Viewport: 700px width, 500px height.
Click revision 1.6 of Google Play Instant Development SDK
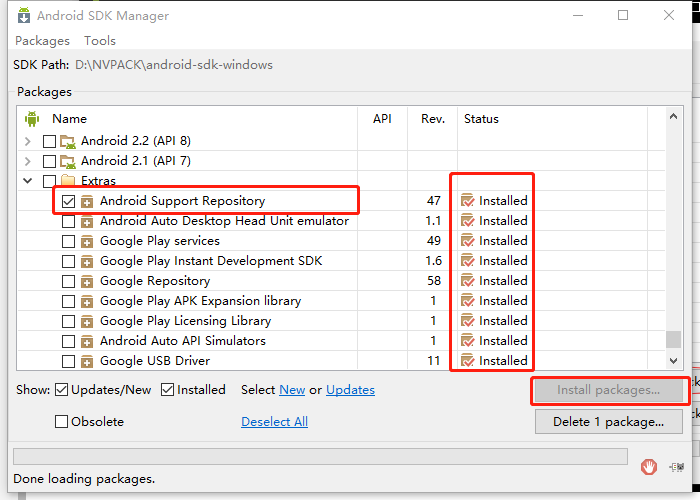click(x=433, y=261)
